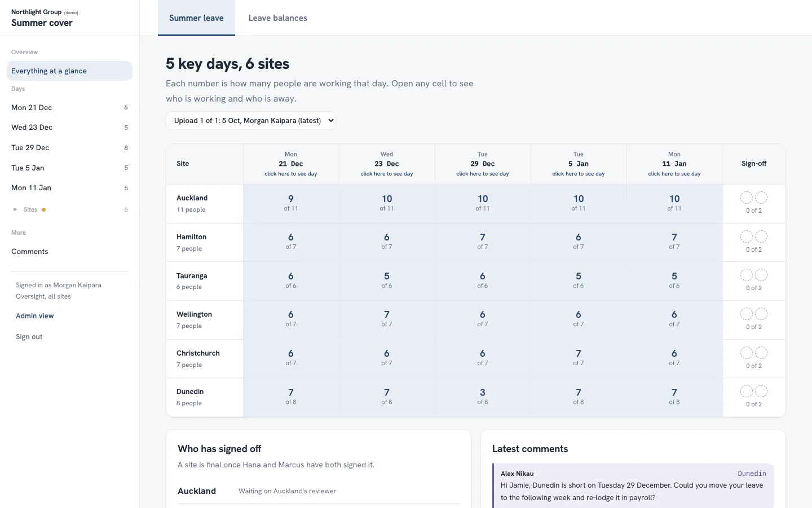Click Hamilton sign-off circles
Image resolution: width=812 pixels, height=508 pixels.
[x=754, y=237]
